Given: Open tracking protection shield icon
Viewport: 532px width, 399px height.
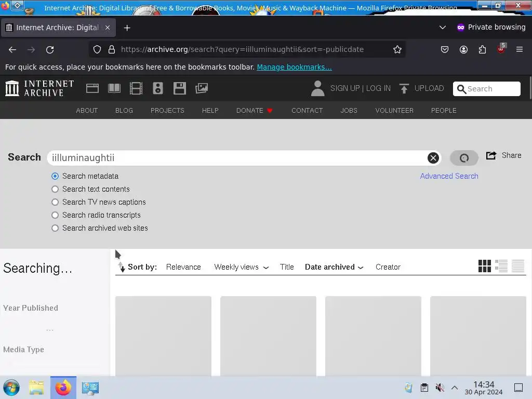Looking at the screenshot, I should (97, 49).
